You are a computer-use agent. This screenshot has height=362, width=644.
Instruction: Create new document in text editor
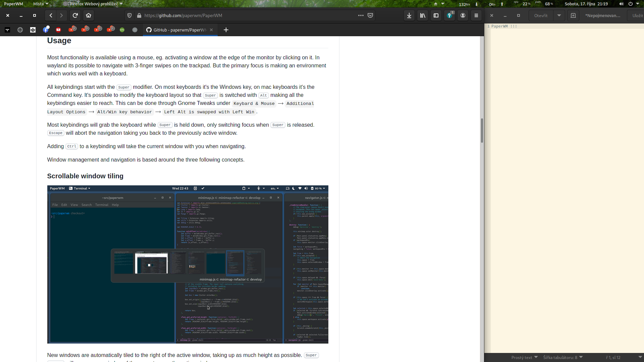coord(573,15)
